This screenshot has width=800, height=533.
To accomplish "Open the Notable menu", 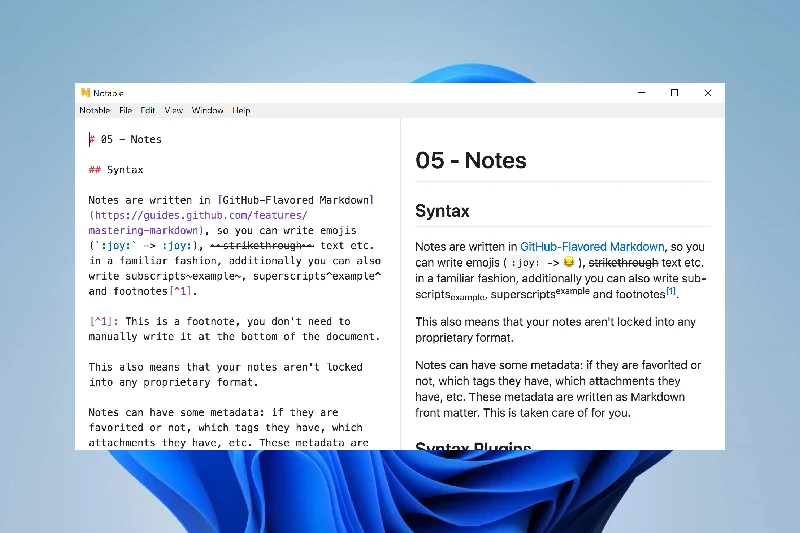I will point(94,110).
